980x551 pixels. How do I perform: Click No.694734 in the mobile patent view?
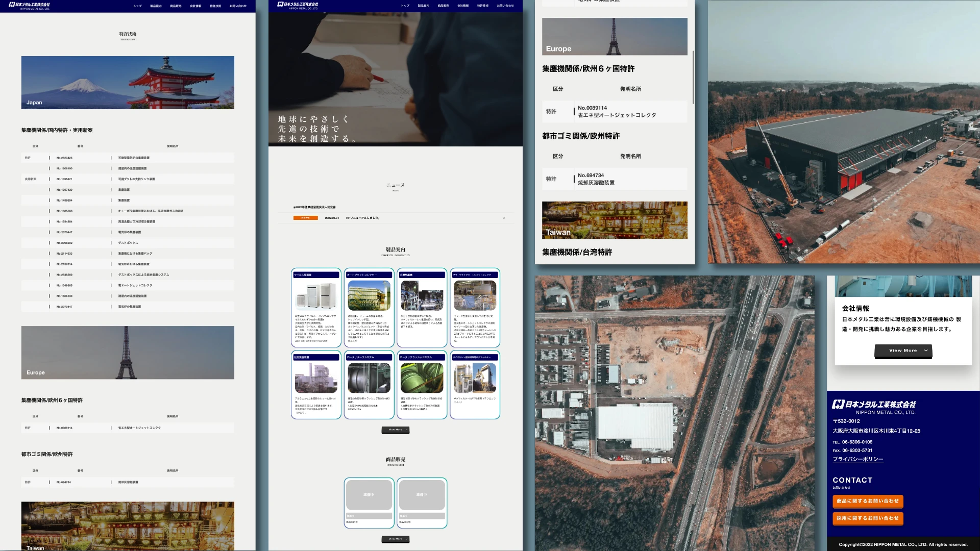[615, 179]
